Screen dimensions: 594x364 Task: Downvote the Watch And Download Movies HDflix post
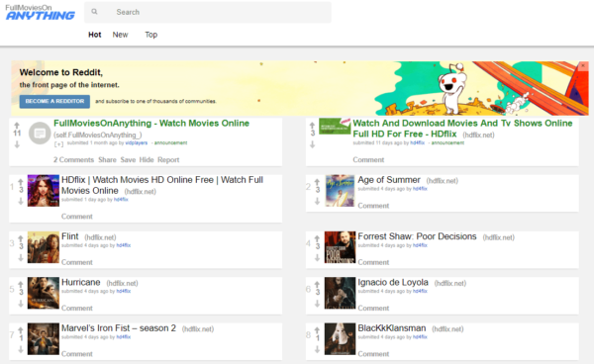312,144
